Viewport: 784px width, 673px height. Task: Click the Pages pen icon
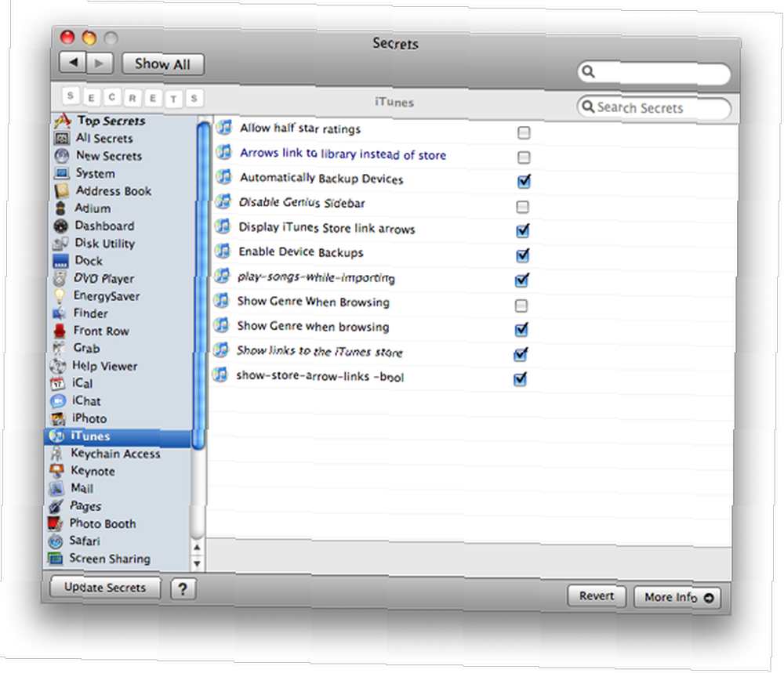tap(56, 506)
